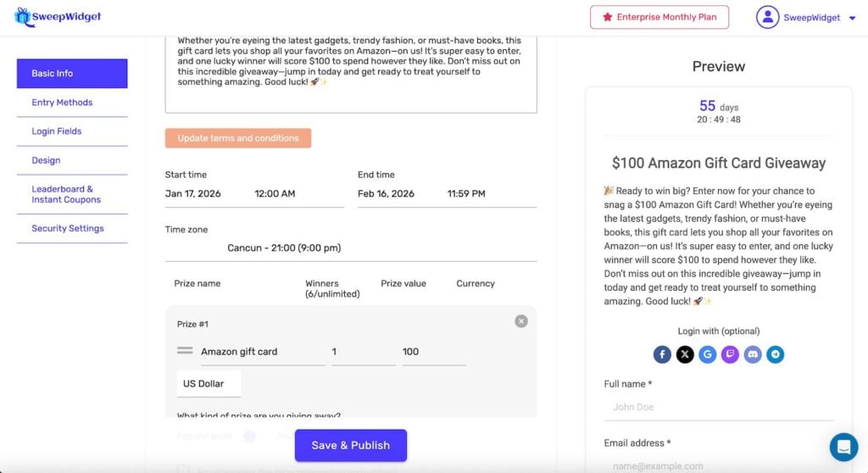Login with X icon

685,354
